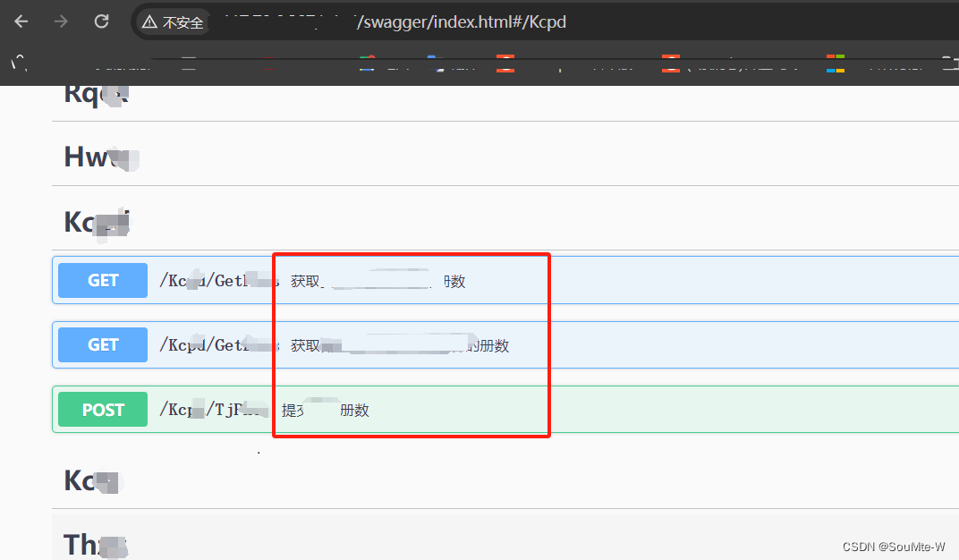
Task: Go back with the browser back arrow
Action: point(21,22)
